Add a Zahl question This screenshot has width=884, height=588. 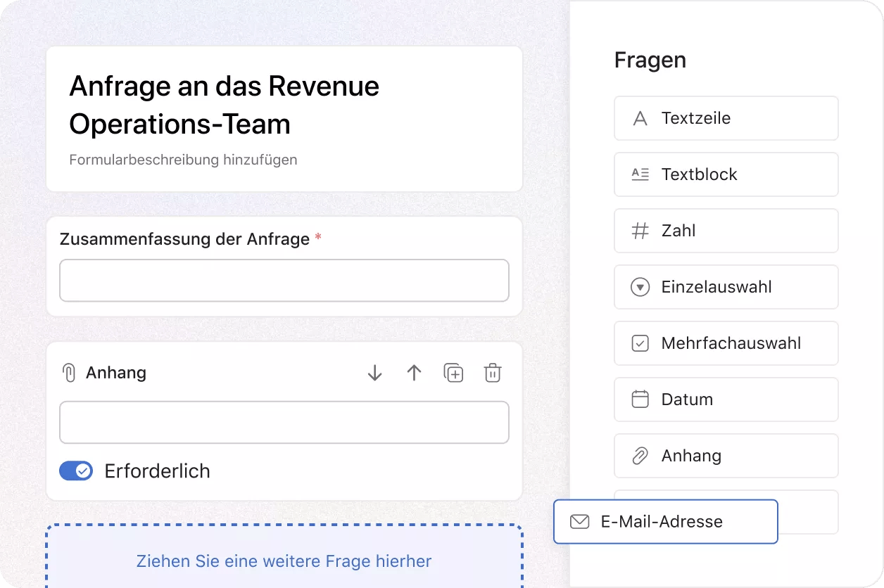click(726, 231)
